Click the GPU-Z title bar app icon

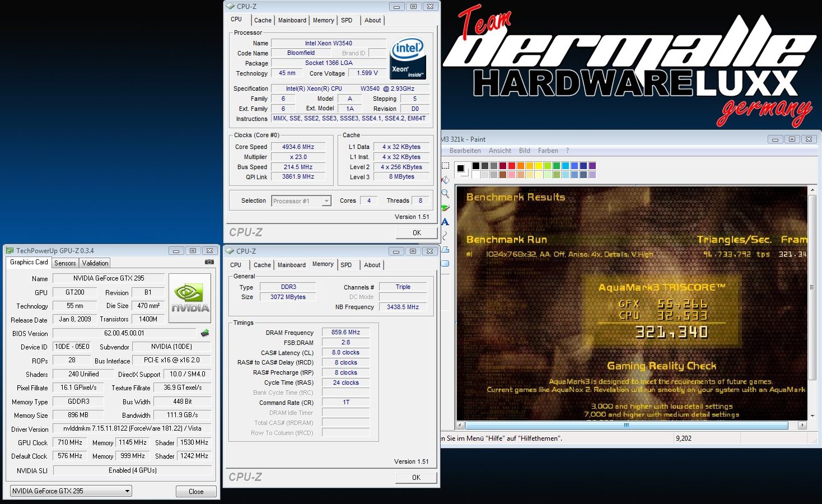pyautogui.click(x=10, y=251)
